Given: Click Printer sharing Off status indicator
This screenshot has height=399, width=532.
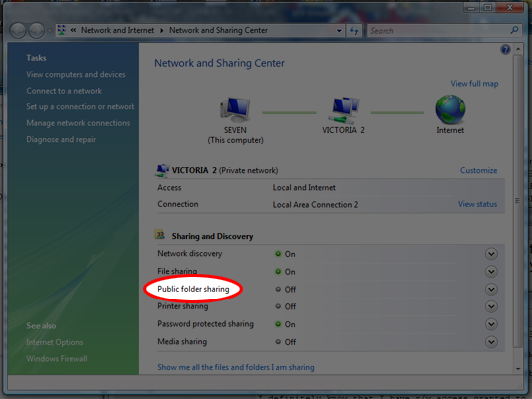Looking at the screenshot, I should pos(278,306).
